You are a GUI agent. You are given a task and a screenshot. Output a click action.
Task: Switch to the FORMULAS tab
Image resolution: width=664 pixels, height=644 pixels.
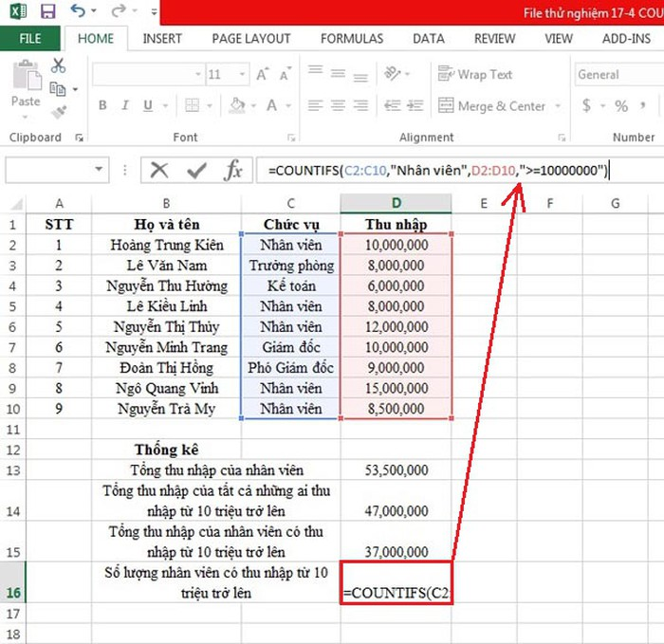(x=352, y=39)
